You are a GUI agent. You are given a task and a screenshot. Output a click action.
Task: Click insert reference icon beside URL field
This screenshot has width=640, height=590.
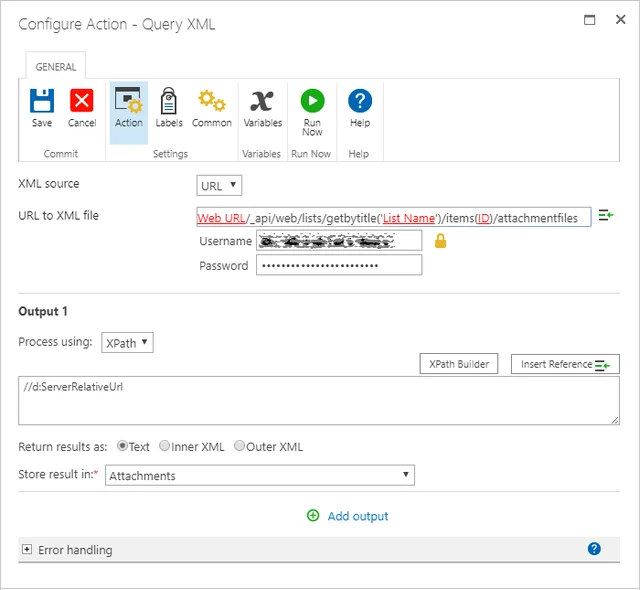click(x=606, y=215)
